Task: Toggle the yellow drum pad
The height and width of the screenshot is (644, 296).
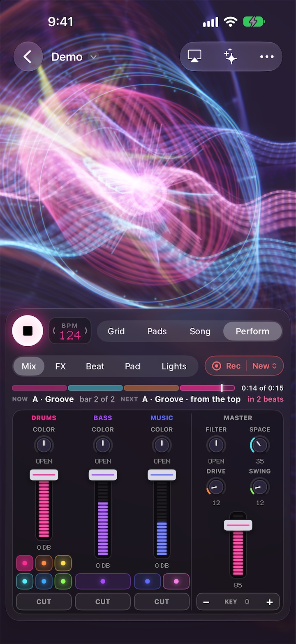Action: click(63, 563)
